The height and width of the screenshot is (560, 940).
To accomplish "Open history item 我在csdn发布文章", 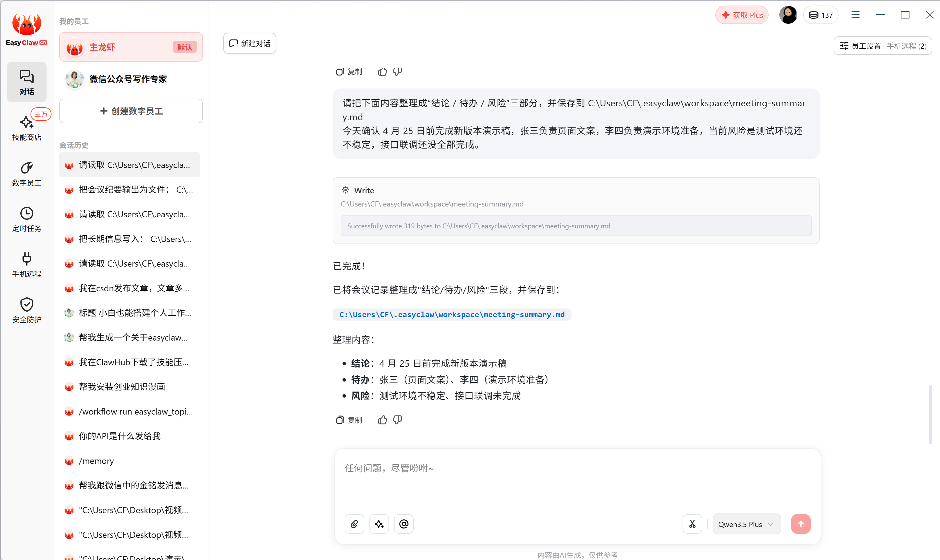I will point(129,288).
